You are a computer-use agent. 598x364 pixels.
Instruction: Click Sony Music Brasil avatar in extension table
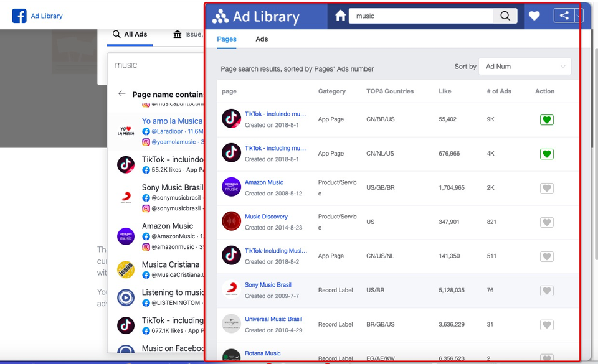231,290
